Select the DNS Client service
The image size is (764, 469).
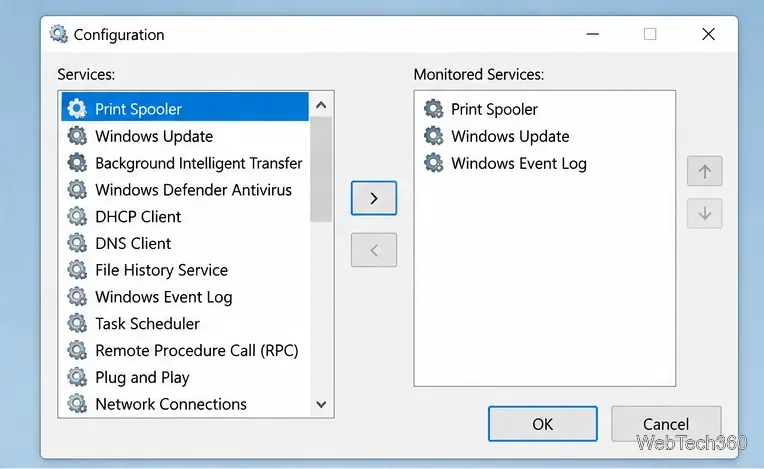(x=185, y=243)
